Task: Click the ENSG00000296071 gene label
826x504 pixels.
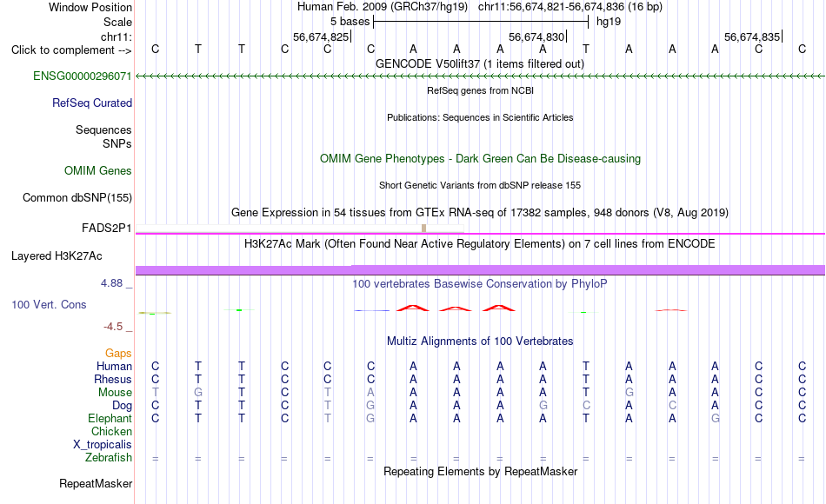Action: [83, 76]
